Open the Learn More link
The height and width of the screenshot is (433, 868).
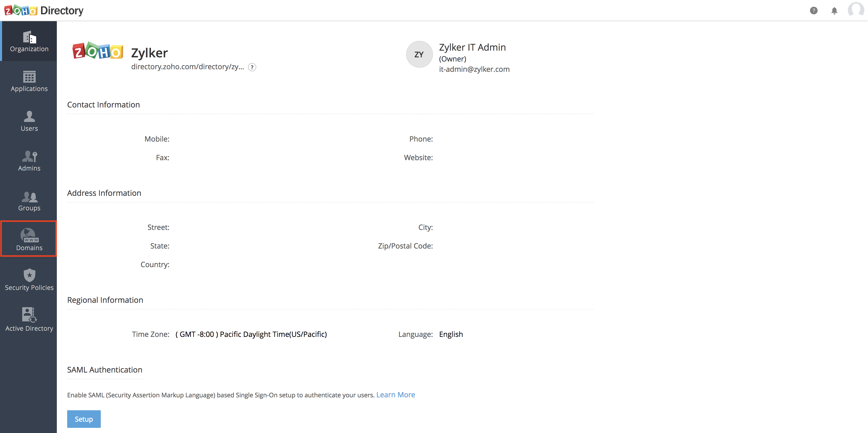[396, 395]
